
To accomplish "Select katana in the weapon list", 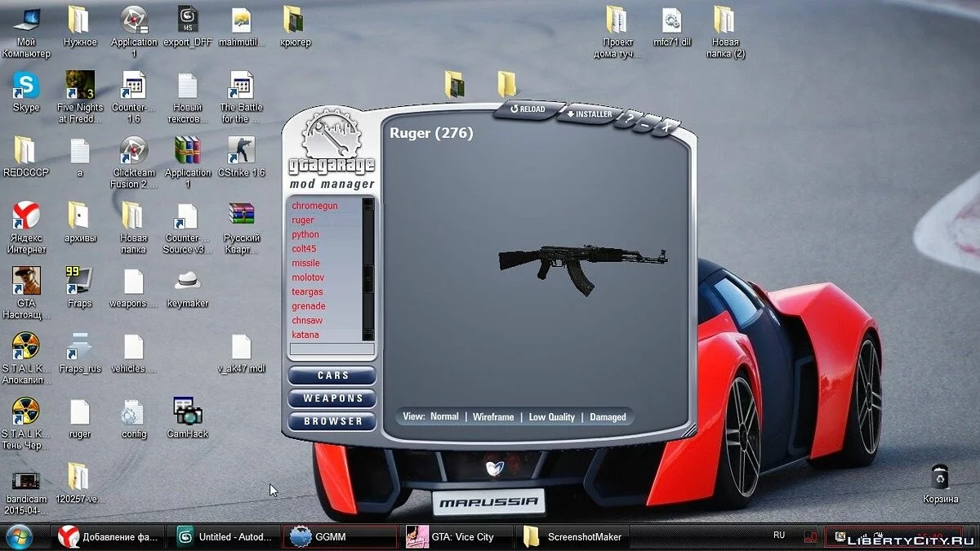I will click(305, 335).
